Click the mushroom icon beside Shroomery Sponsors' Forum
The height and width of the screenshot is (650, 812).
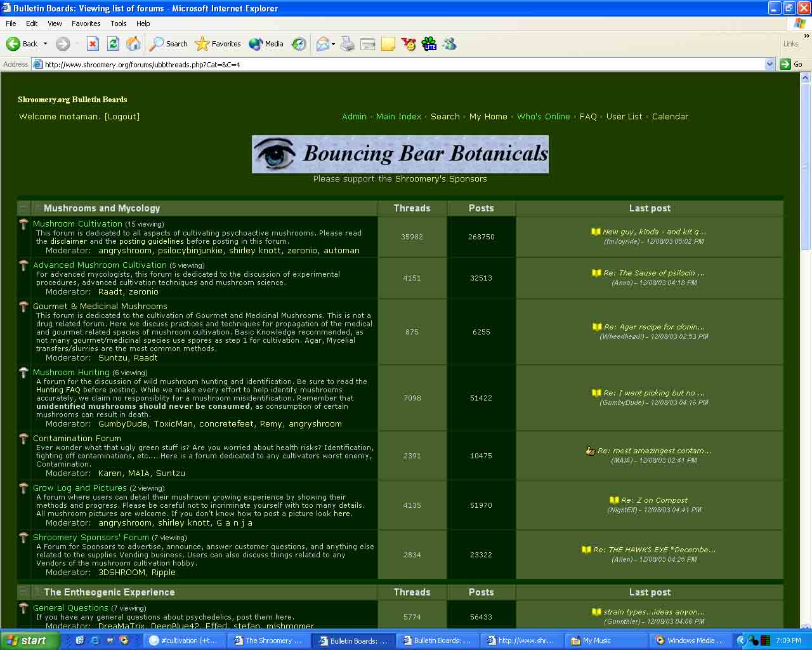click(x=23, y=538)
